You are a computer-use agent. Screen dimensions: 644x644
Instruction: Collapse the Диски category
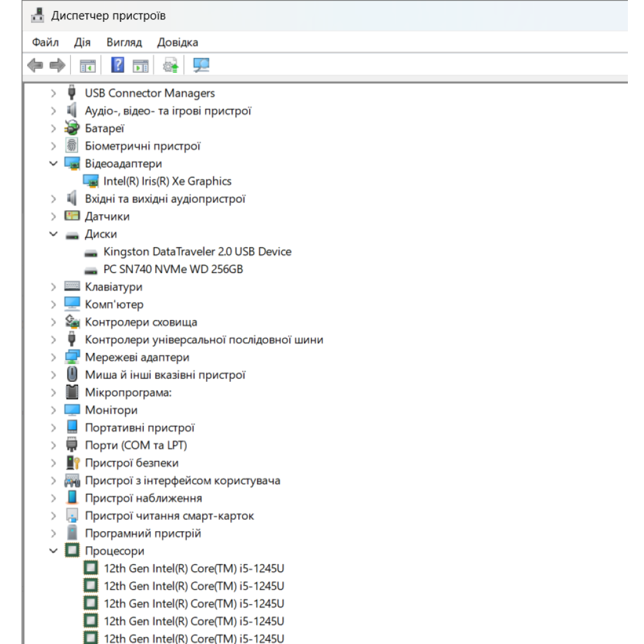(x=53, y=234)
